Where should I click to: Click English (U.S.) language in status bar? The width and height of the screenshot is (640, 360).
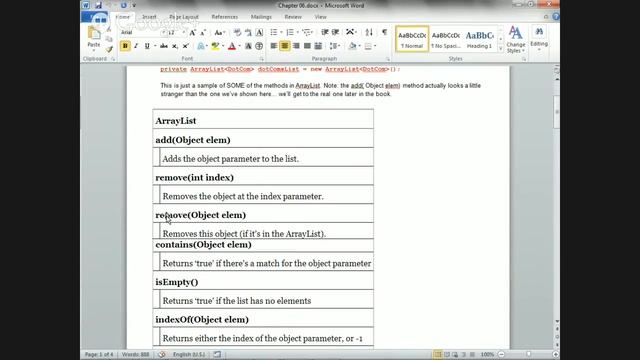(x=189, y=354)
